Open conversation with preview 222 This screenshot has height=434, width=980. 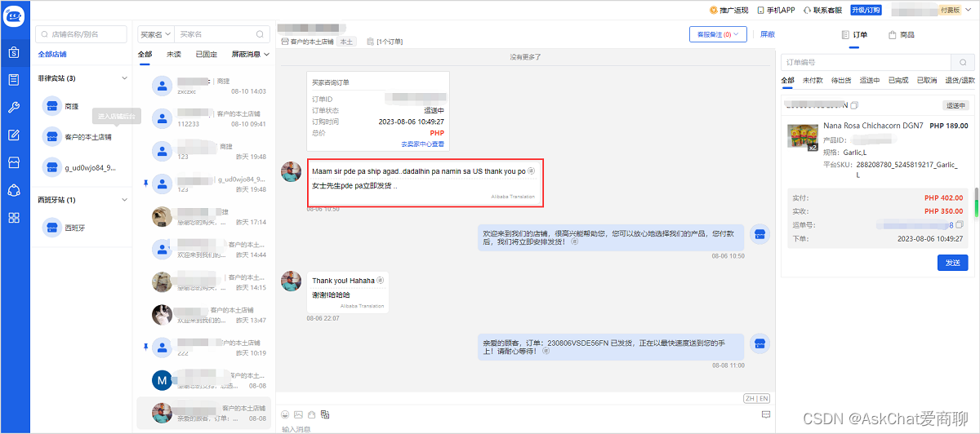204,347
